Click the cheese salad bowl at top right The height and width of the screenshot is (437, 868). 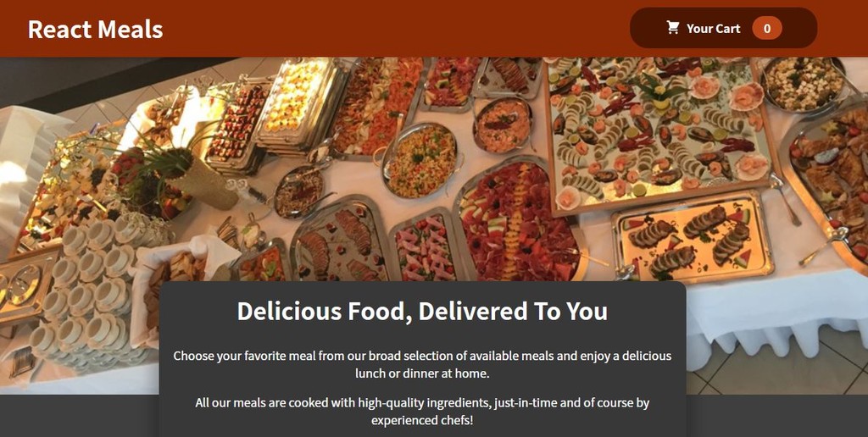(803, 82)
